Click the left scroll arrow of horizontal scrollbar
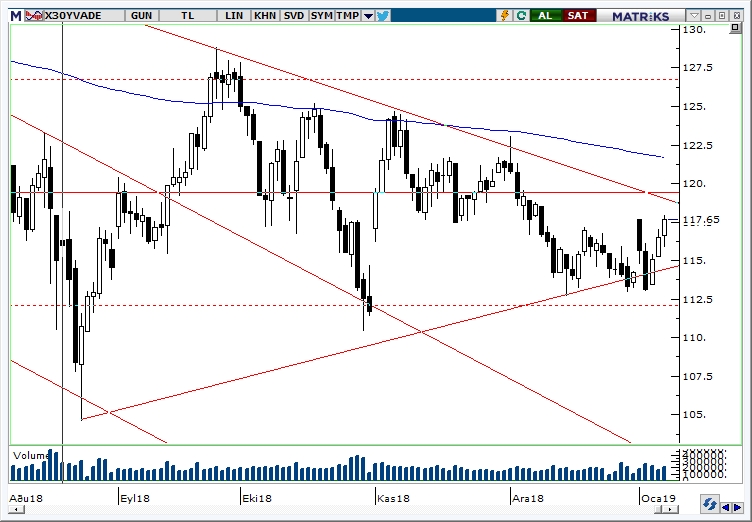The height and width of the screenshot is (522, 752). pos(16,510)
